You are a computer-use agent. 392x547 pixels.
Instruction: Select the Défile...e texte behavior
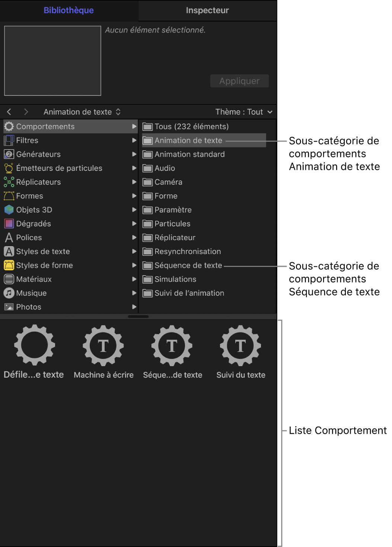tap(34, 352)
